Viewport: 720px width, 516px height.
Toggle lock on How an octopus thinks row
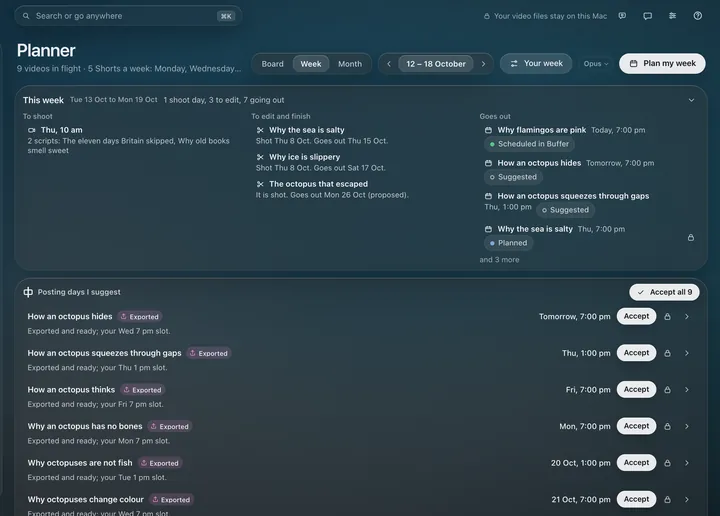[667, 390]
